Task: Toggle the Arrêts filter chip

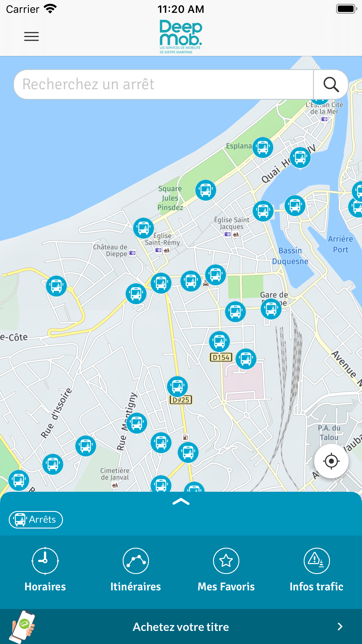Action: pos(36,519)
